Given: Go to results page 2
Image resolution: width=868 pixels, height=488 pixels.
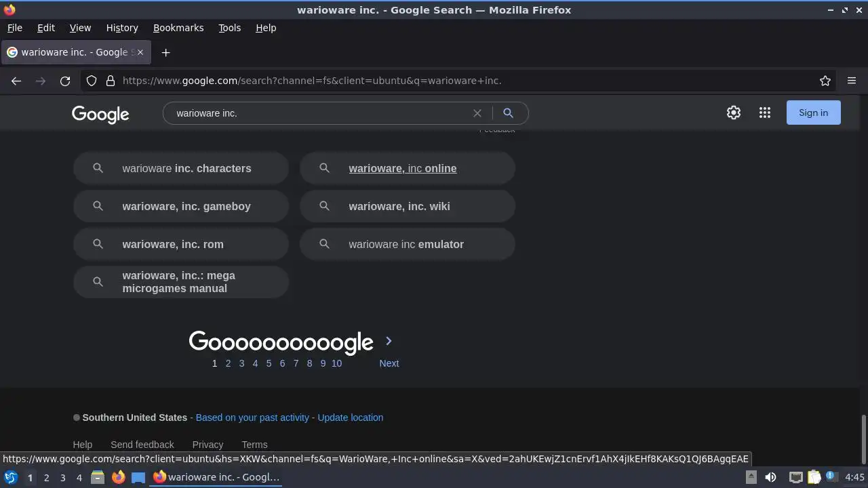Looking at the screenshot, I should point(228,363).
